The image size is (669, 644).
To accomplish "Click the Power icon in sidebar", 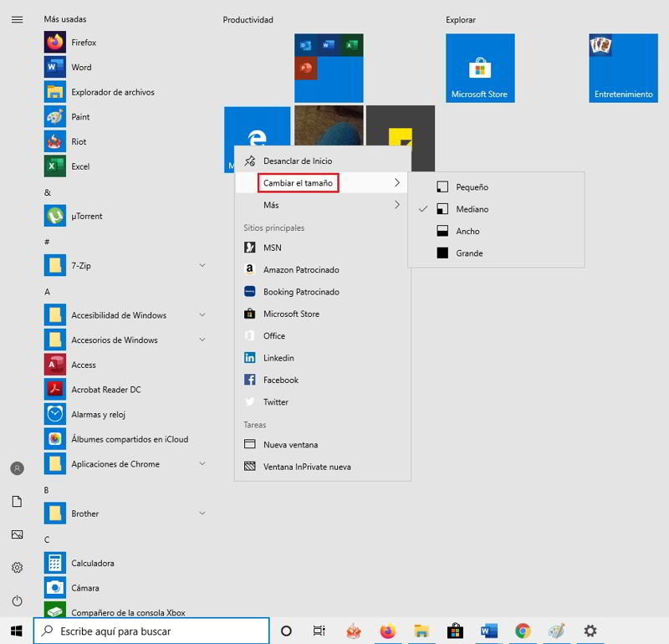I will click(17, 601).
